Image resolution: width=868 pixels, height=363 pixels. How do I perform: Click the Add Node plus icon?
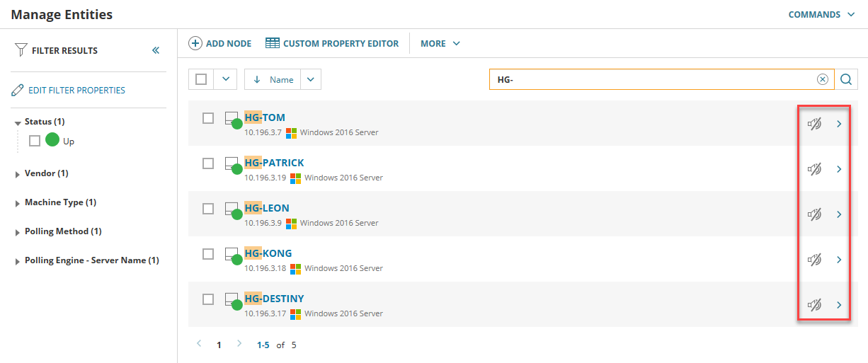[195, 43]
